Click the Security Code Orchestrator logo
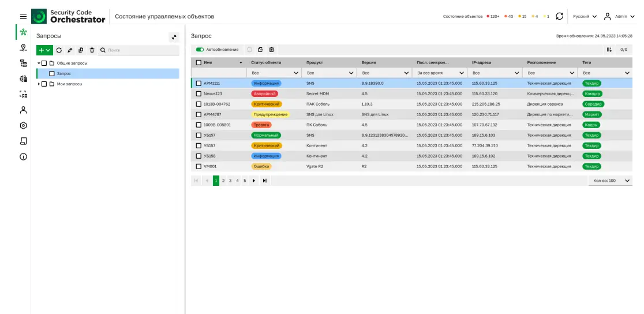 pyautogui.click(x=69, y=16)
